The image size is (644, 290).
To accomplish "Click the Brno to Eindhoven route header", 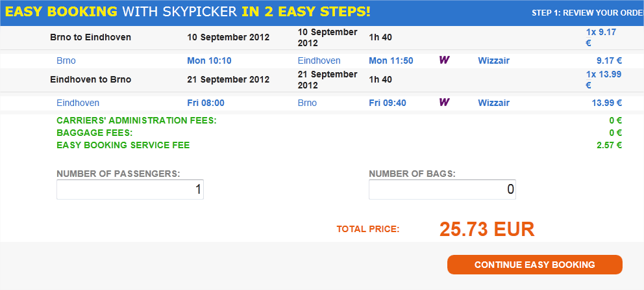I will pyautogui.click(x=90, y=38).
